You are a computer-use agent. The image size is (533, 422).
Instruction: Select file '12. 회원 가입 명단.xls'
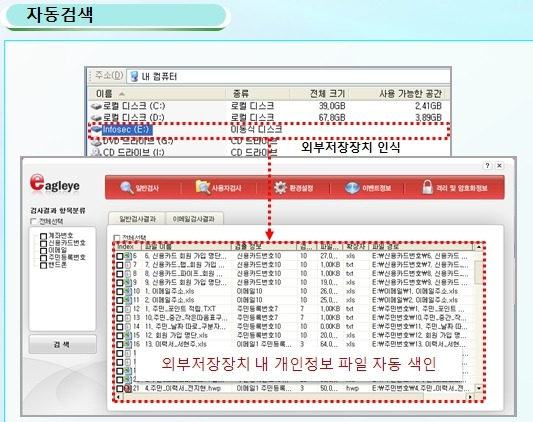[x=176, y=335]
